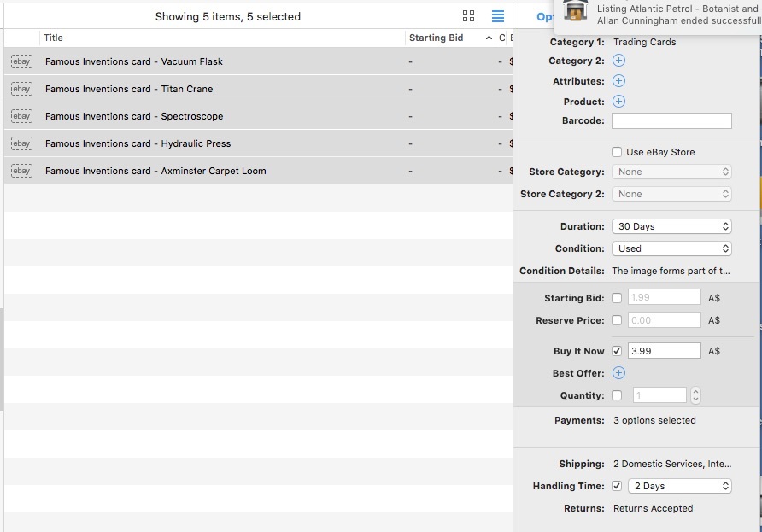762x532 pixels.
Task: Click the Barcode input field
Action: [671, 121]
